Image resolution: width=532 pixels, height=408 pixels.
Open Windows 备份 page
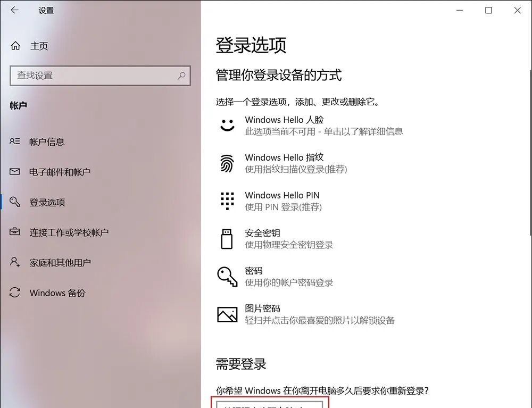pos(57,293)
